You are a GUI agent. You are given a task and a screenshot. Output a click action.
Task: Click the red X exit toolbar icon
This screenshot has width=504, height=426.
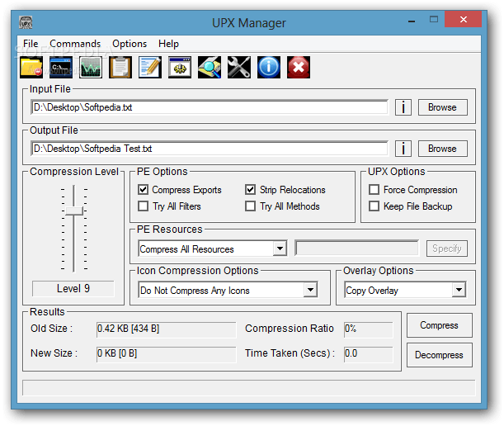coord(299,67)
